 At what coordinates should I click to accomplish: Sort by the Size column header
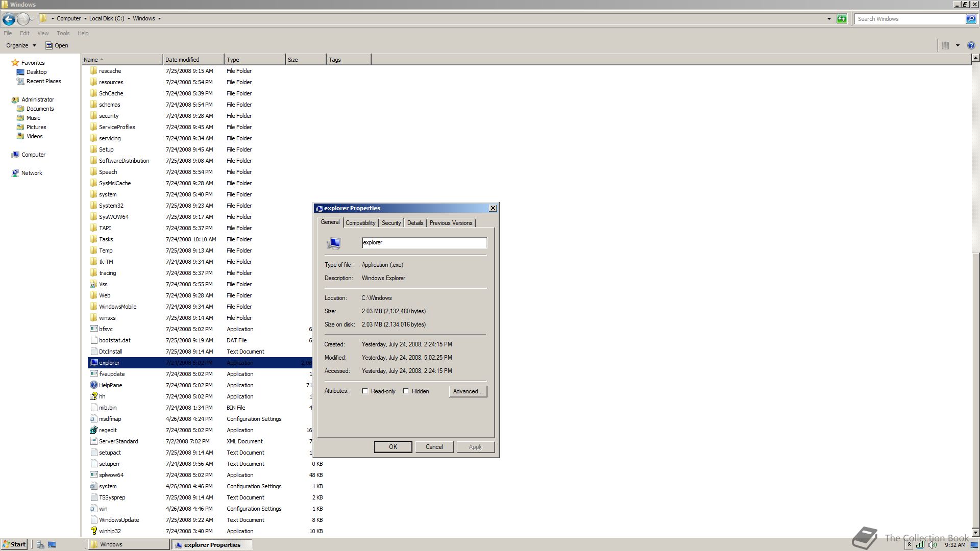coord(306,60)
